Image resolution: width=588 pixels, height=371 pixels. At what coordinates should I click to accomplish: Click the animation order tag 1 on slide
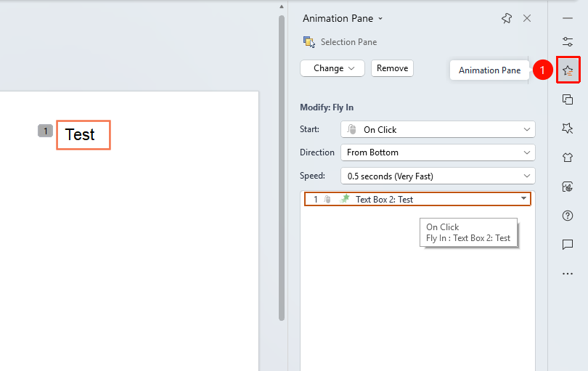click(46, 131)
